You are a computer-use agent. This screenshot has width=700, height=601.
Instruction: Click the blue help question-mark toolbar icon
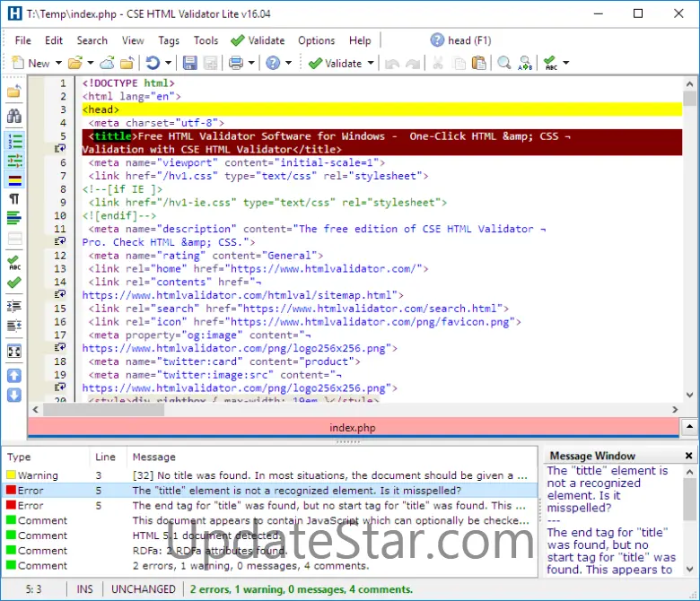273,63
